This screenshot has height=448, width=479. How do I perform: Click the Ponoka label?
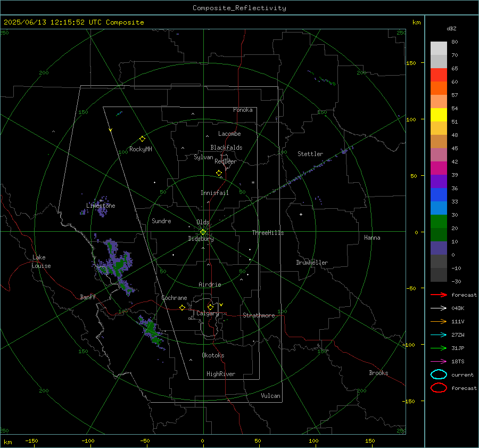coord(243,110)
